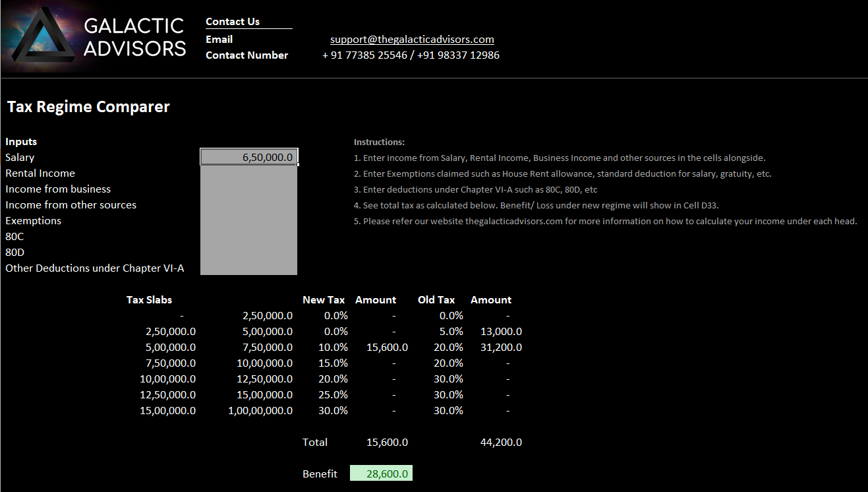Screen dimensions: 868x492
Task: Click the Old Tax Total value 44,200.0
Action: tap(501, 442)
